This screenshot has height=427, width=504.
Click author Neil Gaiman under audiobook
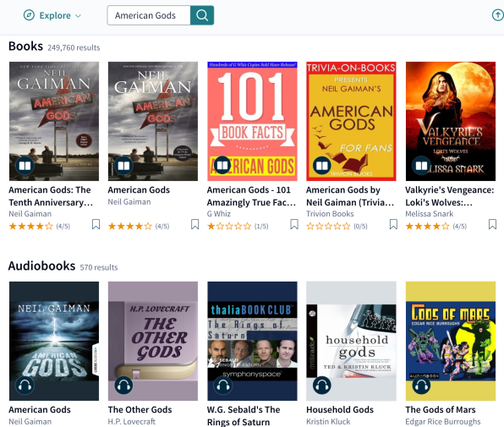point(30,422)
